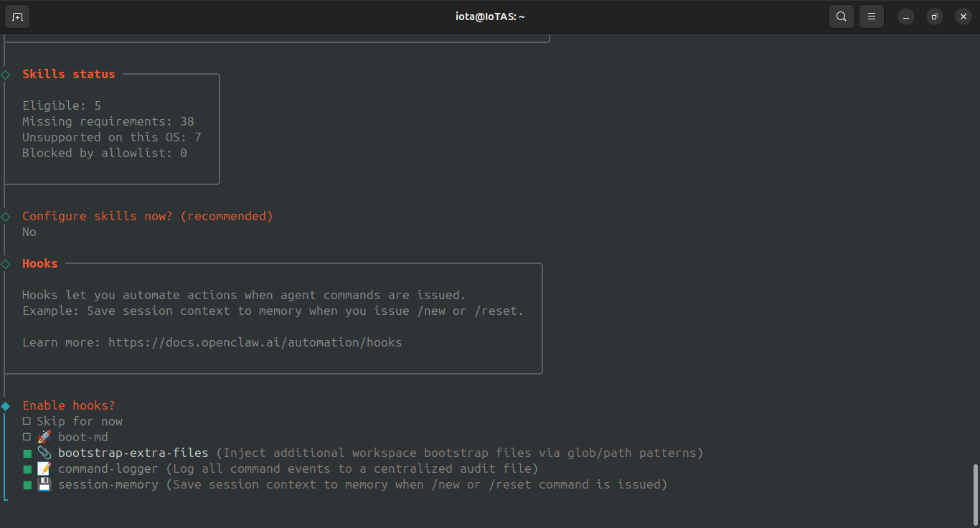980x528 pixels.
Task: Click 'Missing requirements: 38' line
Action: 108,121
